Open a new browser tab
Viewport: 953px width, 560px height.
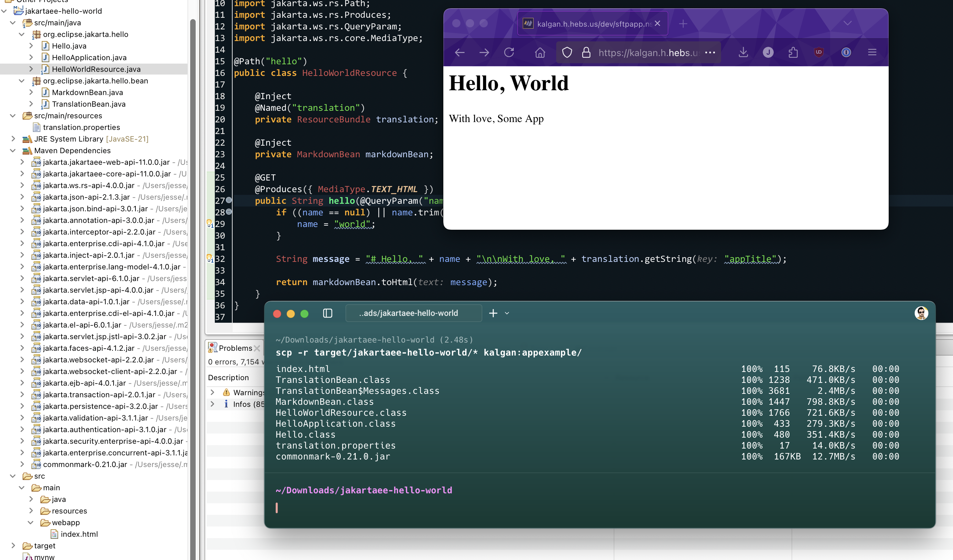point(683,24)
